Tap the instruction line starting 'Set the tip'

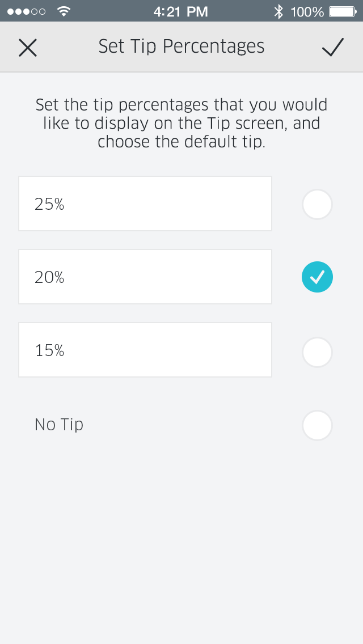click(x=181, y=105)
